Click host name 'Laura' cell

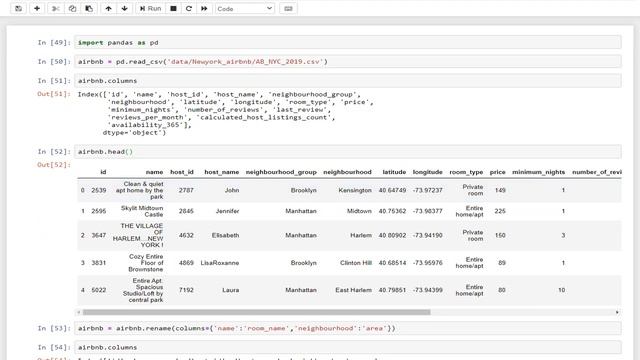231,290
